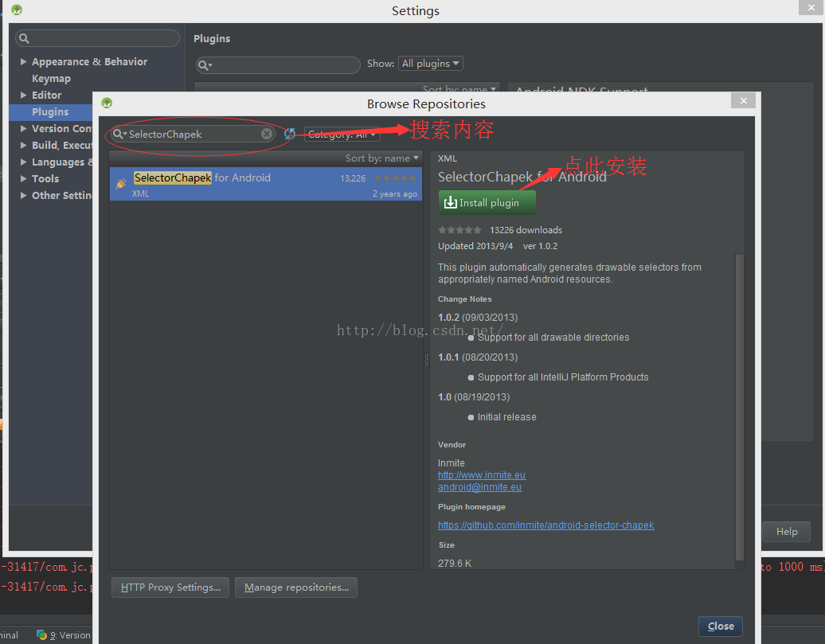The height and width of the screenshot is (644, 825).
Task: Click the android@inmite.eu email link
Action: coord(479,487)
